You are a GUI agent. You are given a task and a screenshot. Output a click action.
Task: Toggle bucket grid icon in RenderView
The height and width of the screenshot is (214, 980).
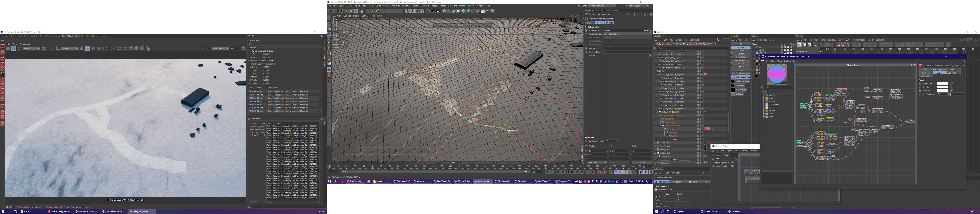point(87,48)
